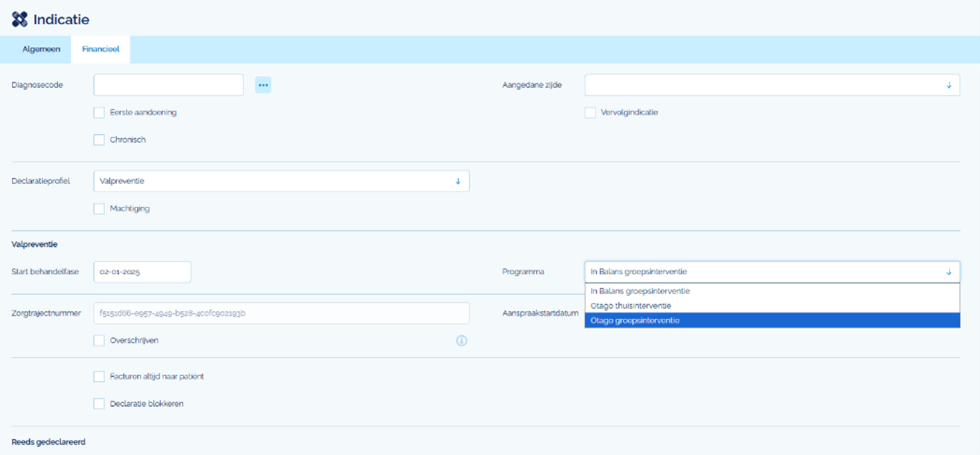Collapse the Programma dropdown arrow
The height and width of the screenshot is (455, 980).
(948, 272)
